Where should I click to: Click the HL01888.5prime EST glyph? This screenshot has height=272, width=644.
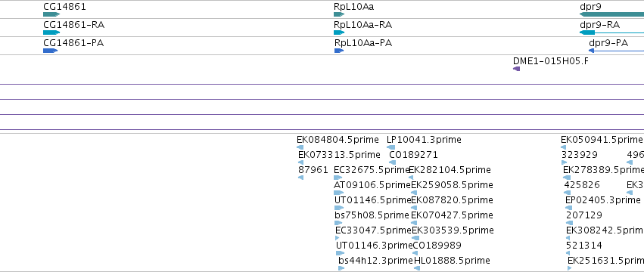coord(417,268)
